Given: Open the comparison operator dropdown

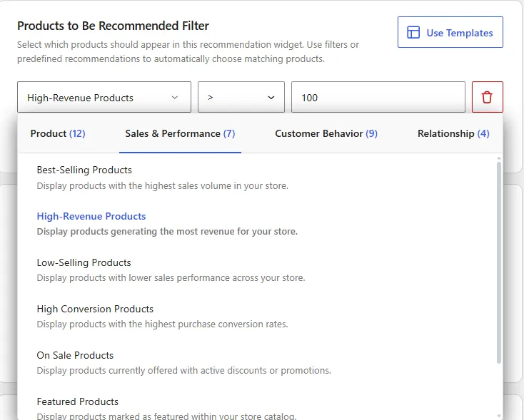Looking at the screenshot, I should (241, 97).
